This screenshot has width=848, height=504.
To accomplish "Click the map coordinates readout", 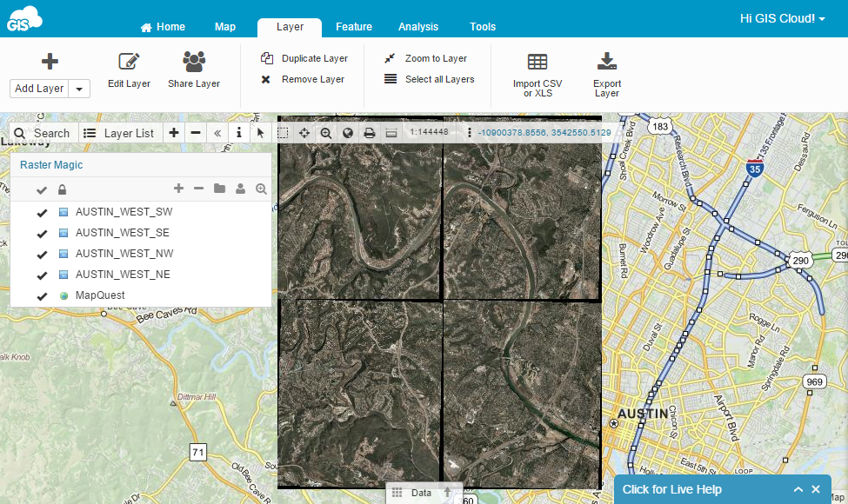I will coord(544,132).
